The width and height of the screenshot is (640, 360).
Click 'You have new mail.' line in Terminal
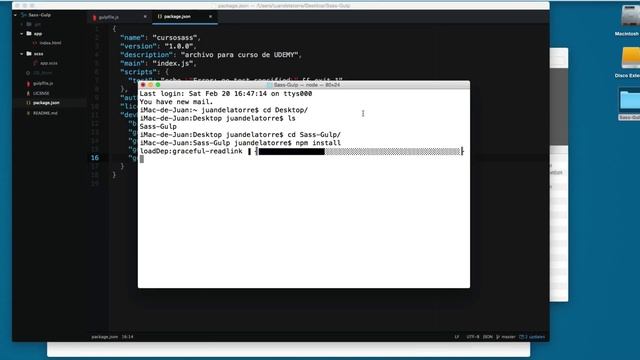[176, 102]
